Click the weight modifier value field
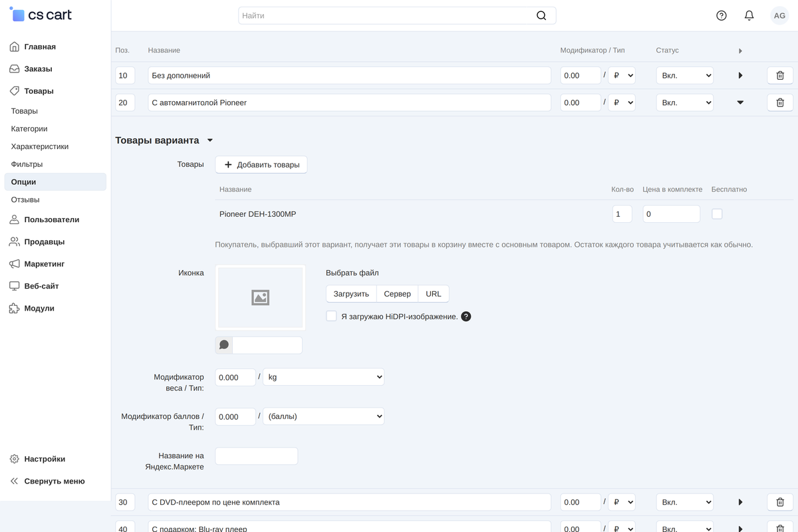The width and height of the screenshot is (798, 532). click(x=235, y=377)
